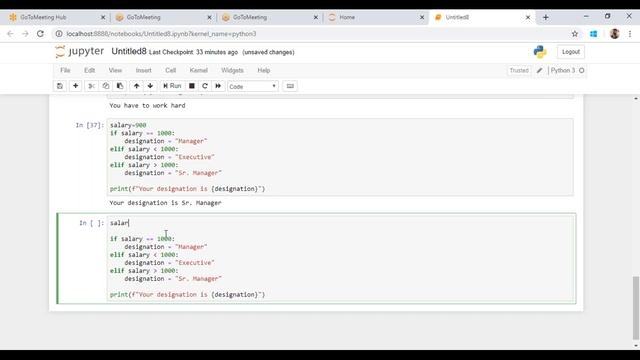Restart kernel and run all cells icon
The width and height of the screenshot is (640, 360).
pos(218,86)
